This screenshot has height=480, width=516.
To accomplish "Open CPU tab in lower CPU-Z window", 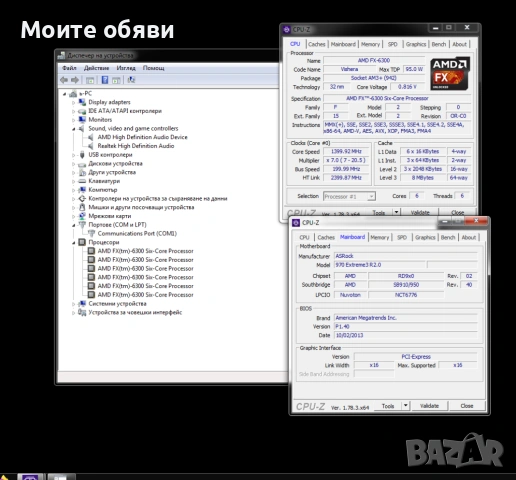I will pos(304,237).
